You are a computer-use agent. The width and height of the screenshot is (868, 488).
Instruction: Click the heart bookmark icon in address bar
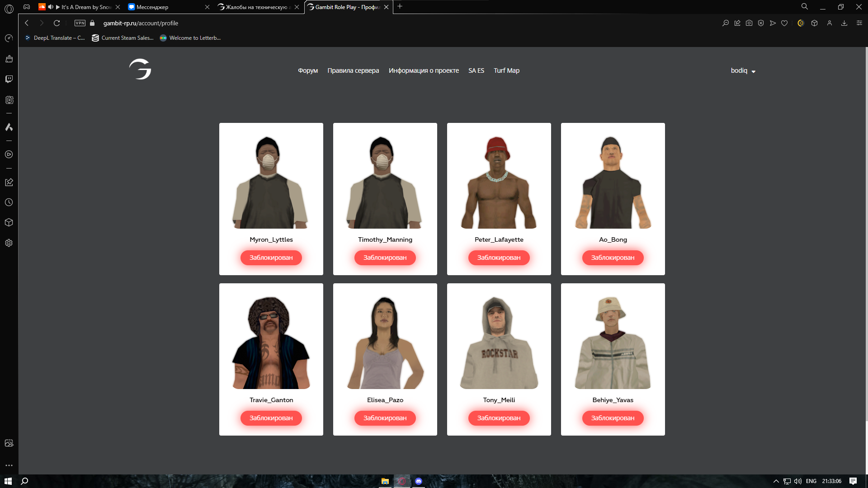coord(784,23)
